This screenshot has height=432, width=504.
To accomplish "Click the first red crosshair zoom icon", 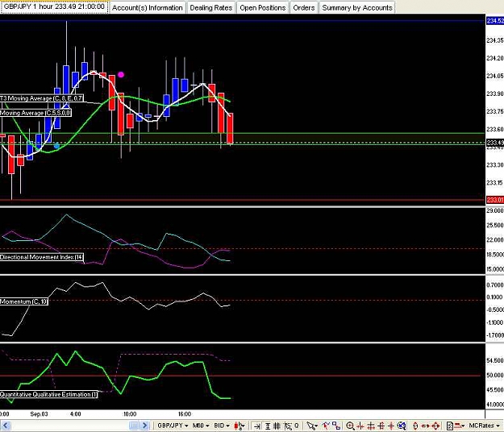I will click(x=360, y=426).
